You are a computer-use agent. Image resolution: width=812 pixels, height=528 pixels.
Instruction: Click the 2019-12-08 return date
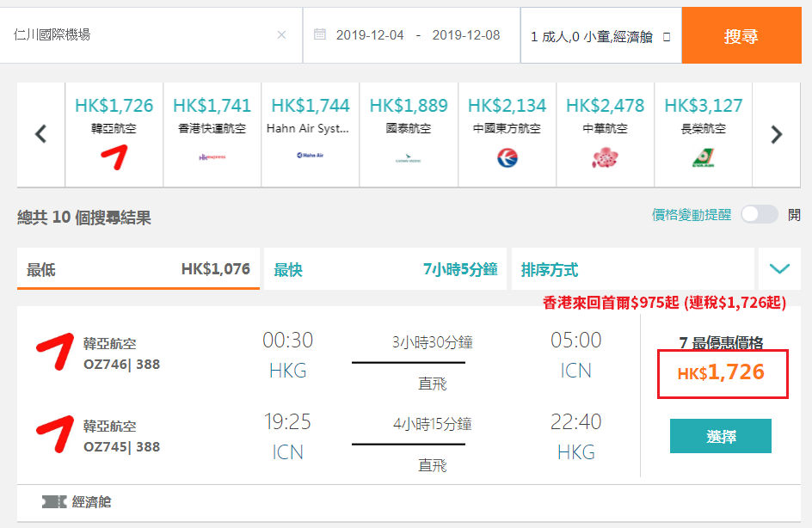[x=466, y=35]
